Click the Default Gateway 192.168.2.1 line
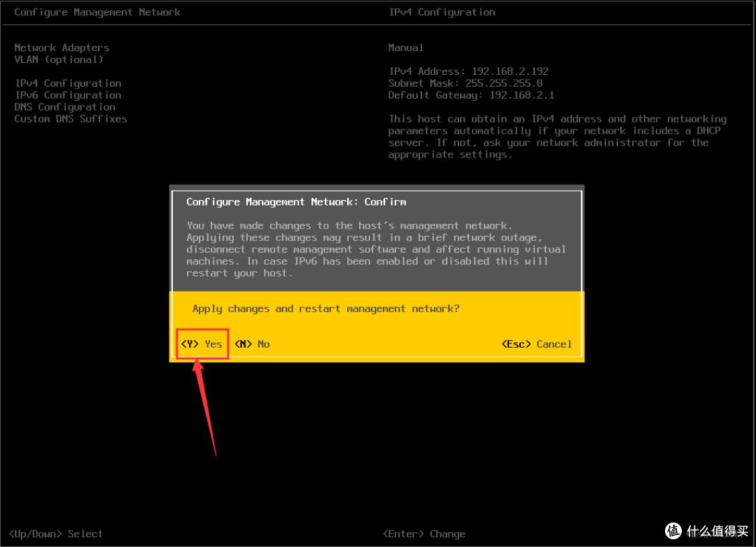 click(471, 95)
